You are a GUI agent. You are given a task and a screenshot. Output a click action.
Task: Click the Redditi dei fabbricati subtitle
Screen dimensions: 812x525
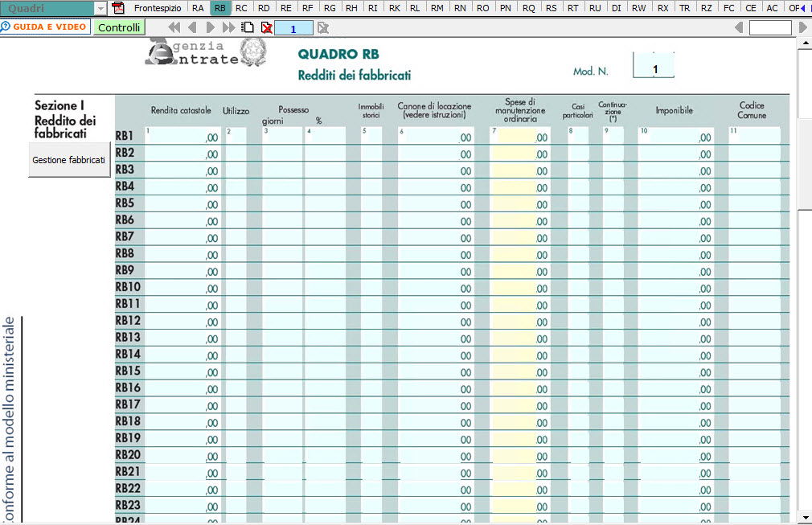pos(355,75)
